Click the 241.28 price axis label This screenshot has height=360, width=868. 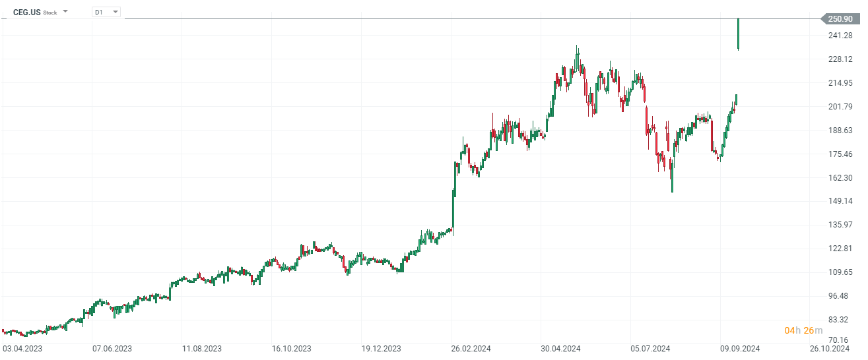(840, 36)
